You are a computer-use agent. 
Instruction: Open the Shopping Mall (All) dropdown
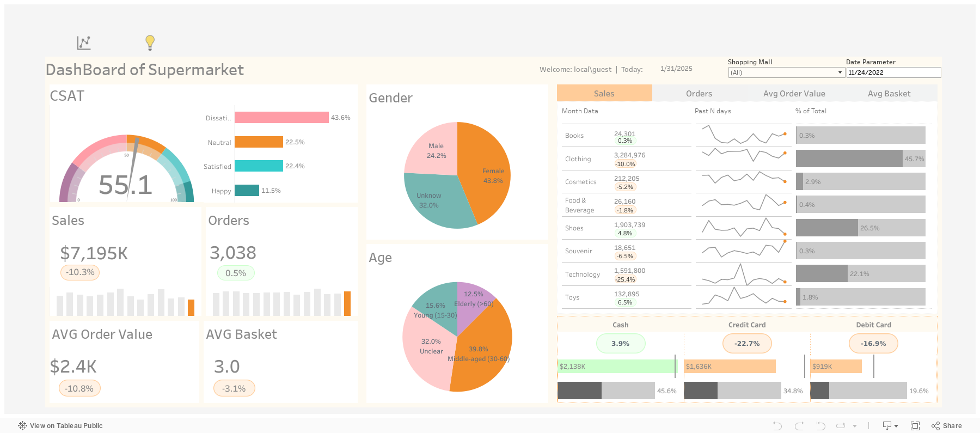pos(786,72)
